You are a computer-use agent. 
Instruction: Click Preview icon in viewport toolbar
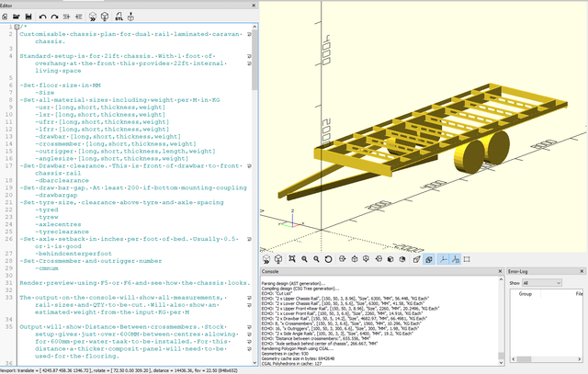266,259
